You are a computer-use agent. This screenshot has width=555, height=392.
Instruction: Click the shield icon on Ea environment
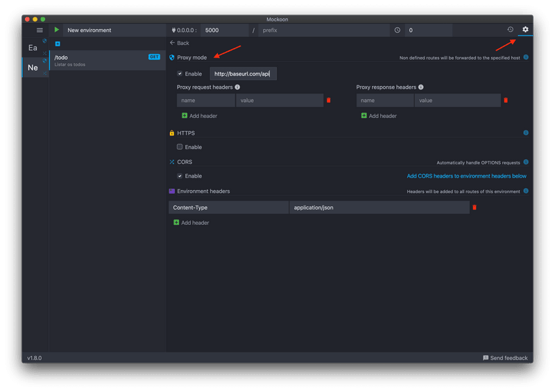[44, 41]
